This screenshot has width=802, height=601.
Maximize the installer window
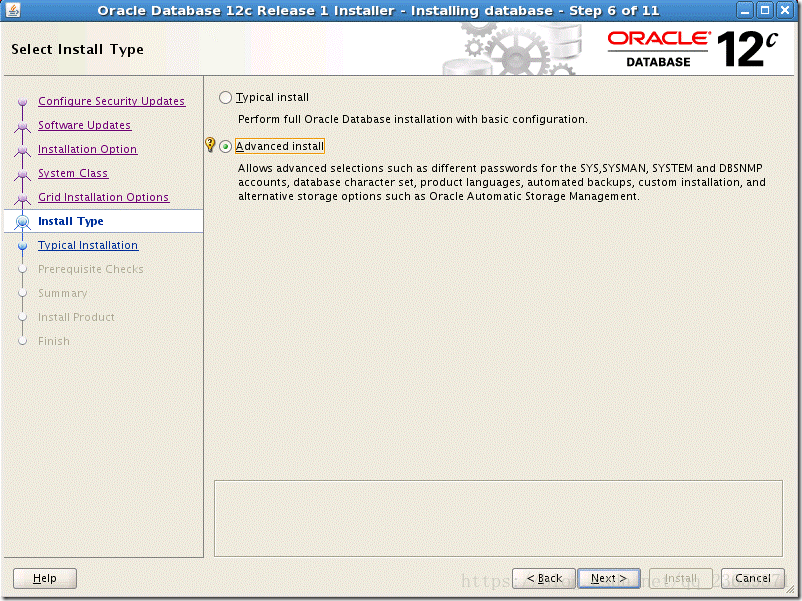coord(765,10)
